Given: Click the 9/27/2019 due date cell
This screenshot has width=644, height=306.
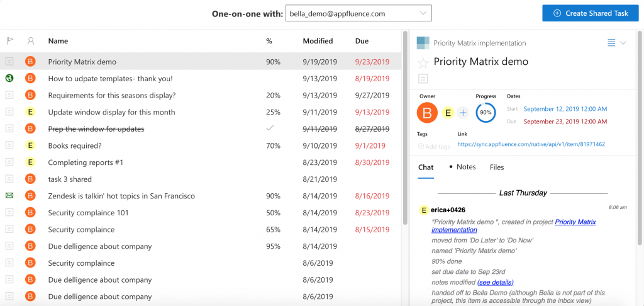Looking at the screenshot, I should 372,96.
